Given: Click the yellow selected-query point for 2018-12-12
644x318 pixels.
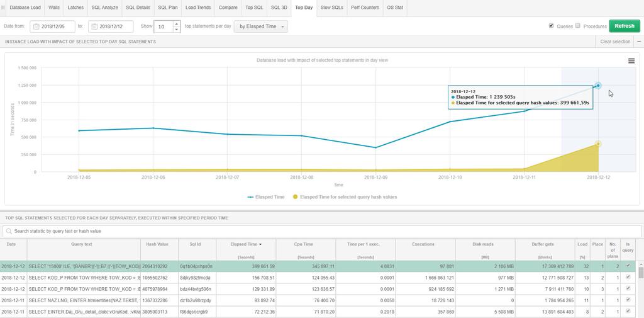Looking at the screenshot, I should tap(598, 144).
